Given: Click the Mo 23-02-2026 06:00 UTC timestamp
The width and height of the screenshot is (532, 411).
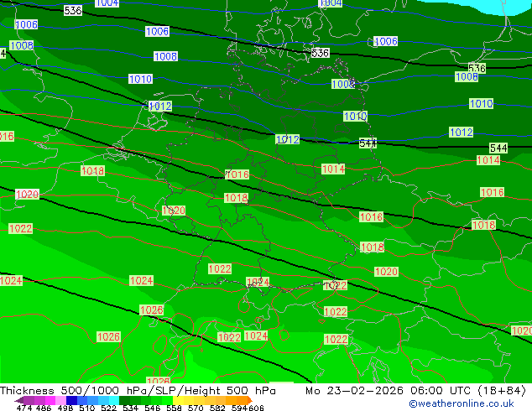Looking at the screenshot, I should (415, 391).
